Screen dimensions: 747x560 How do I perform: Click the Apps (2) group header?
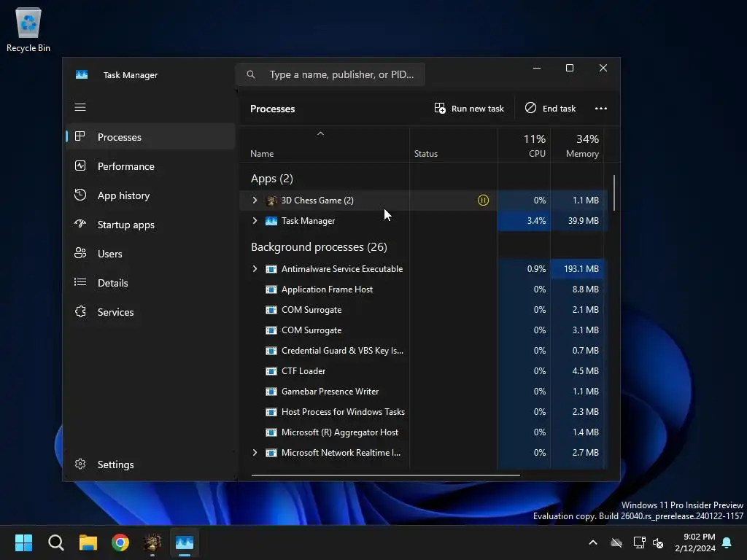[271, 179]
